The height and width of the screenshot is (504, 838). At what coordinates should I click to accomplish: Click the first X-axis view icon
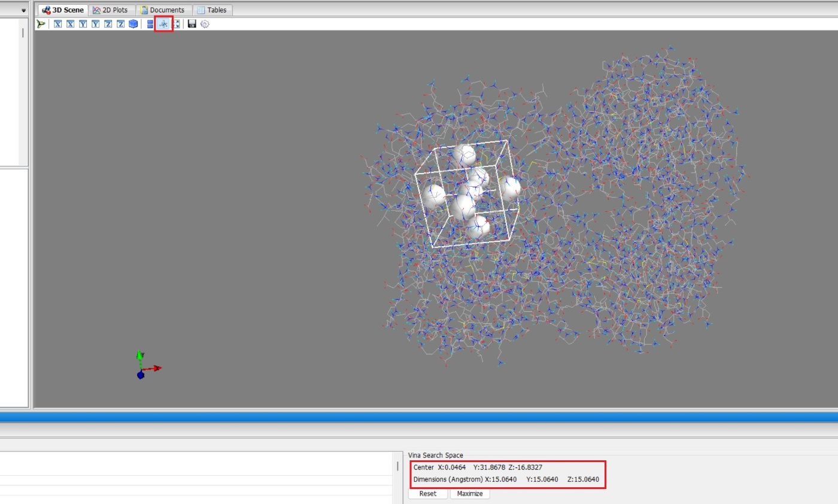click(x=58, y=24)
